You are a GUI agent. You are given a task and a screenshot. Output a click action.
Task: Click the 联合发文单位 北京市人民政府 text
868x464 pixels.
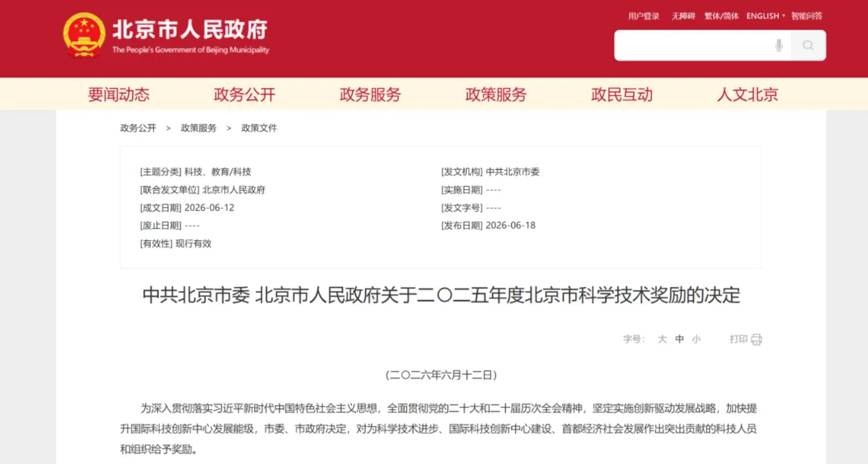click(x=202, y=190)
